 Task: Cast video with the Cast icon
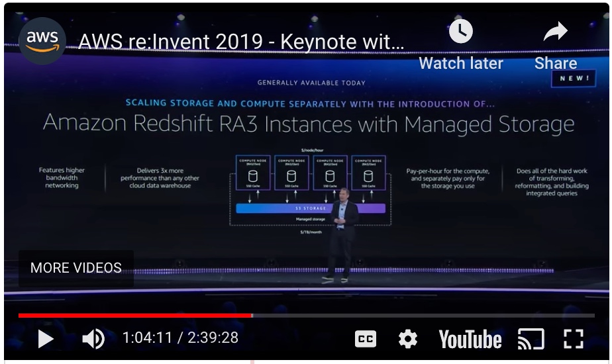pyautogui.click(x=531, y=339)
